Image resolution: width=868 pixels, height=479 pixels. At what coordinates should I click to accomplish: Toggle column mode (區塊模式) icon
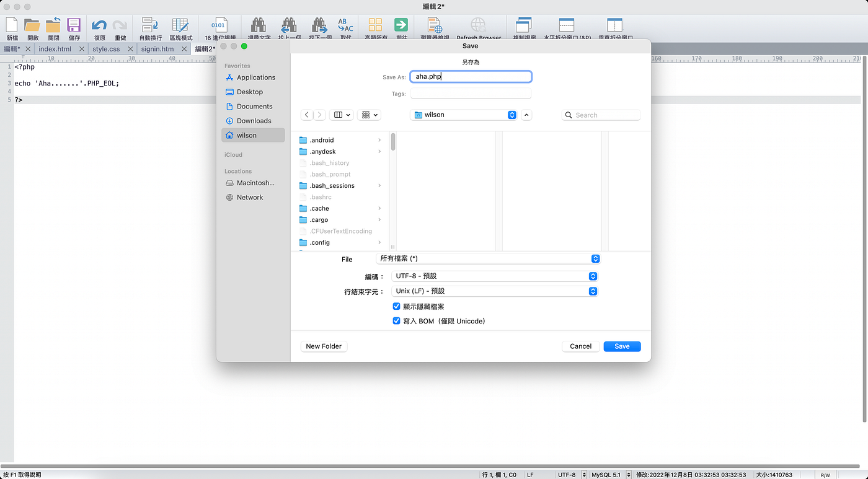coord(180,25)
